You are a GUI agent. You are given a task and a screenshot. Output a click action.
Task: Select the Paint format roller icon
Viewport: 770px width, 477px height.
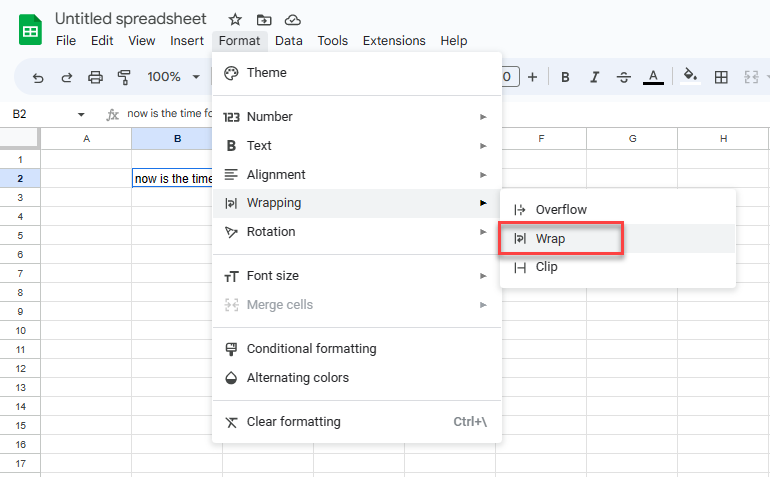(x=124, y=77)
